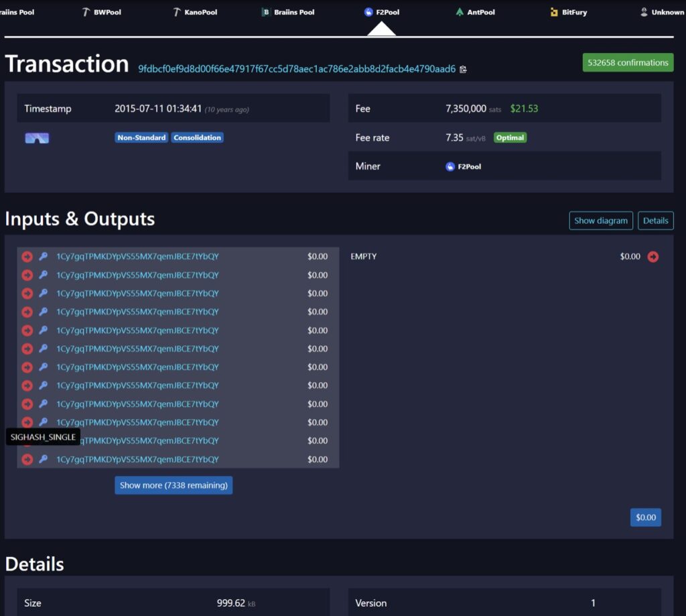Click the red arrow icon beside EMPTY output
The height and width of the screenshot is (616, 686).
[653, 257]
